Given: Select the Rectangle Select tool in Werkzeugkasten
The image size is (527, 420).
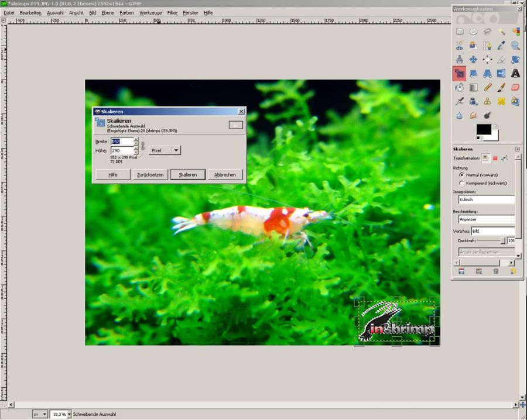Looking at the screenshot, I should [460, 32].
